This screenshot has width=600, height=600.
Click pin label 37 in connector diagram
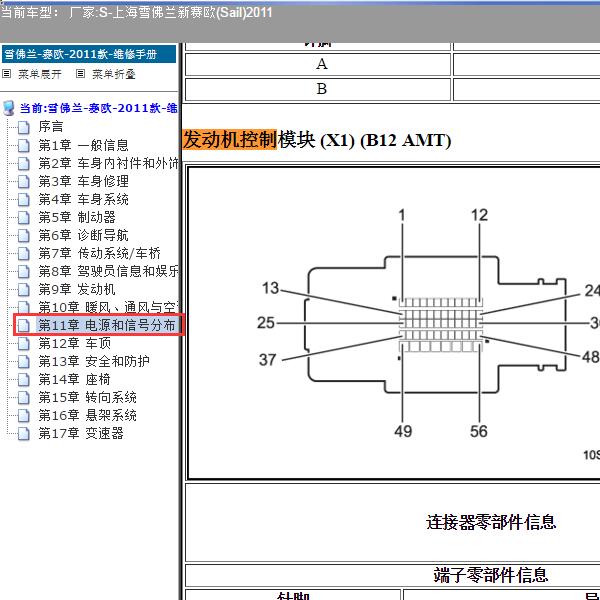coord(267,360)
